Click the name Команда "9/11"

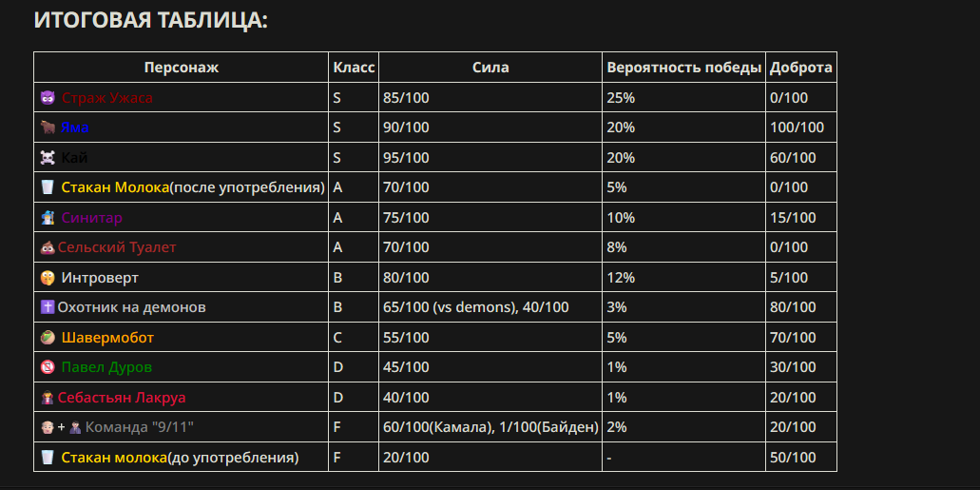point(139,427)
